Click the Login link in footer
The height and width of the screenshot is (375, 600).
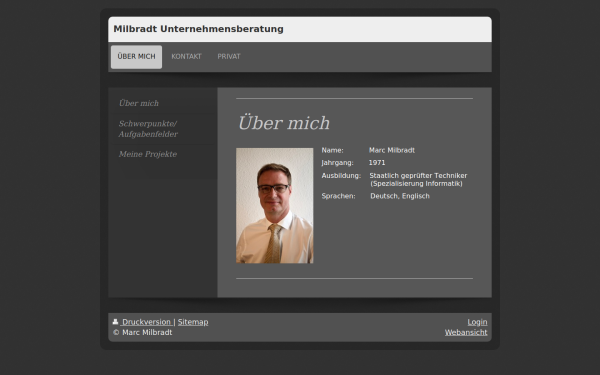tap(477, 322)
